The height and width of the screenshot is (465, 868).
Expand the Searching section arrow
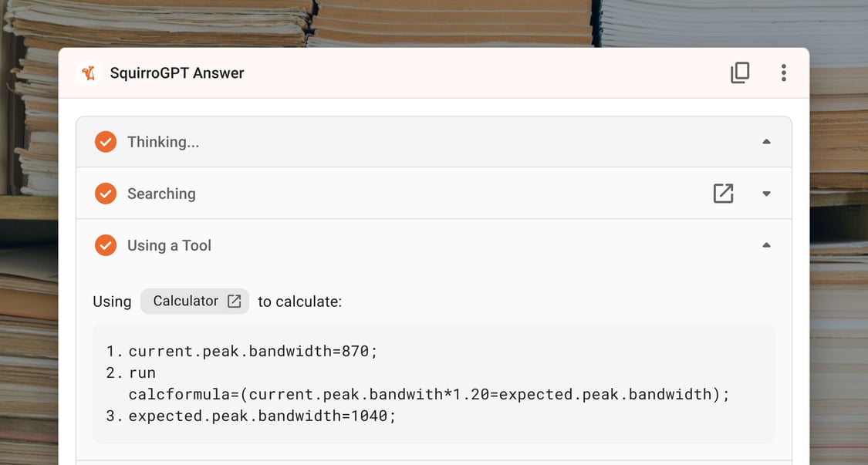click(766, 194)
